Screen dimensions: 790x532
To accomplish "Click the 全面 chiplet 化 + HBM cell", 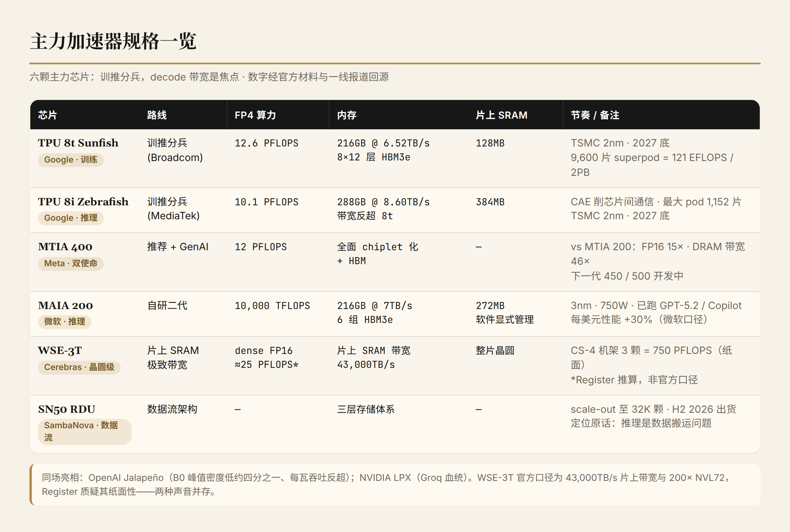I will click(x=377, y=254).
